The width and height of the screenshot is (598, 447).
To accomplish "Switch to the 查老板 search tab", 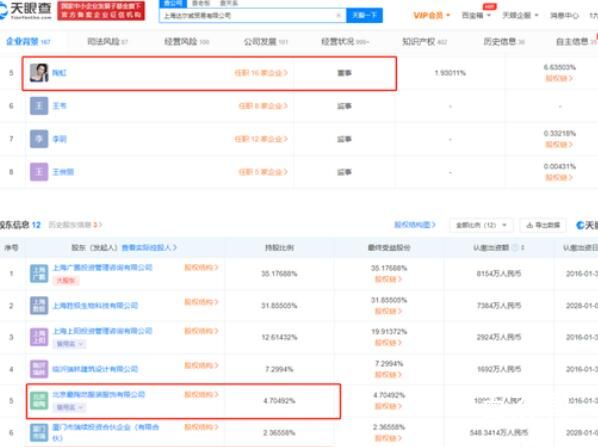I will click(201, 3).
